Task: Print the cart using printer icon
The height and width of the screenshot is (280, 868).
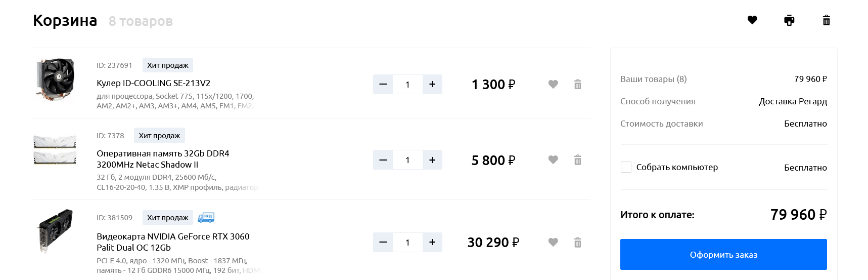Action: point(789,20)
